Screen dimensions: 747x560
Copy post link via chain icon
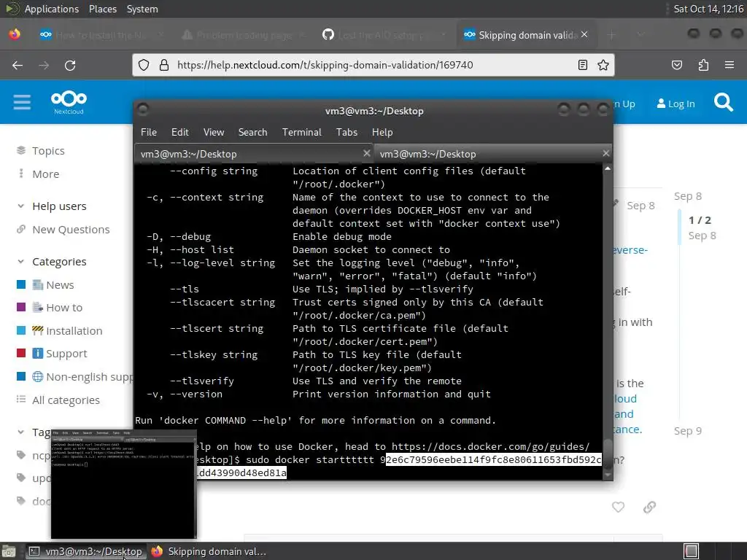click(x=649, y=507)
